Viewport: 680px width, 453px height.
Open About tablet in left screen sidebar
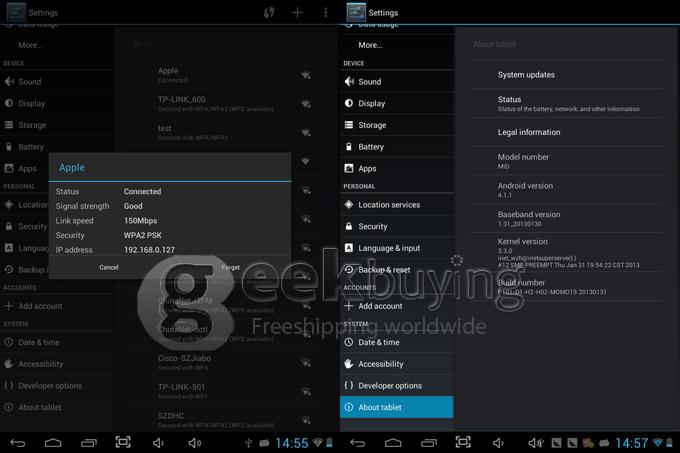[56, 407]
